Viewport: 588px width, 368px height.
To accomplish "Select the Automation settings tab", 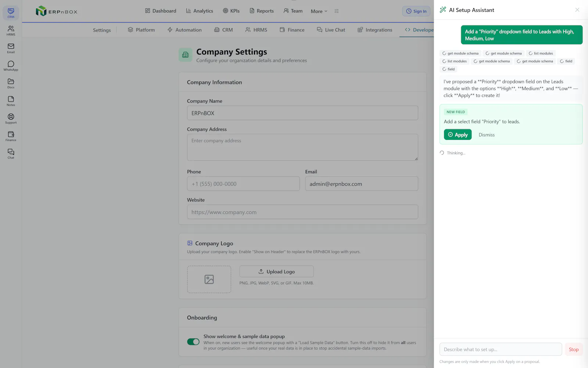I will pos(184,30).
